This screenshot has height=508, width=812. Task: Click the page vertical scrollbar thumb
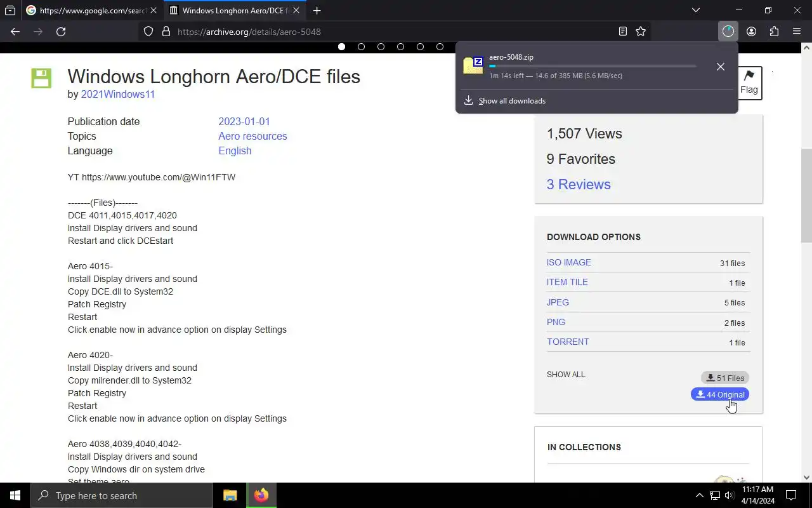coord(806,196)
